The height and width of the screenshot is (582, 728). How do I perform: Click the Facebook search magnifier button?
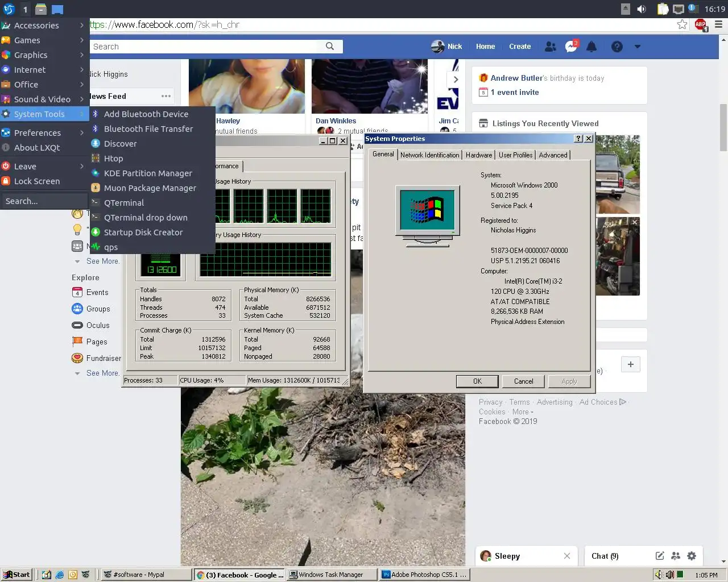pyautogui.click(x=330, y=47)
